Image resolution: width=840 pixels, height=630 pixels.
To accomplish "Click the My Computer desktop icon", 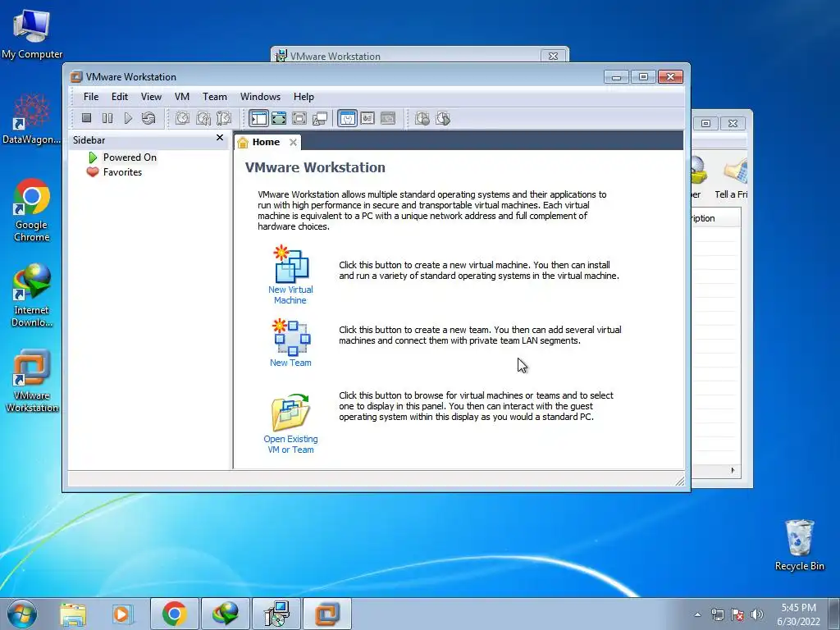I will coord(32,33).
